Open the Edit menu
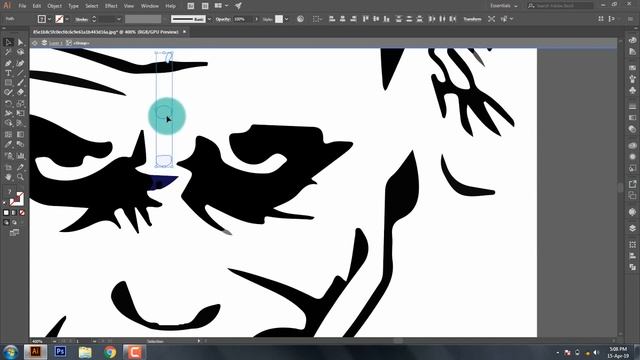Viewport: 640px width, 360px height. click(x=37, y=6)
